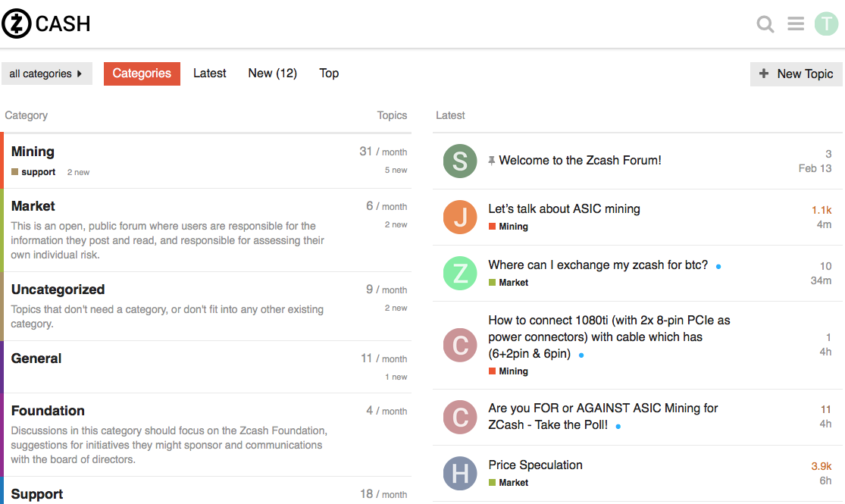This screenshot has width=845, height=504.
Task: Click 1 new in General row
Action: click(x=396, y=377)
